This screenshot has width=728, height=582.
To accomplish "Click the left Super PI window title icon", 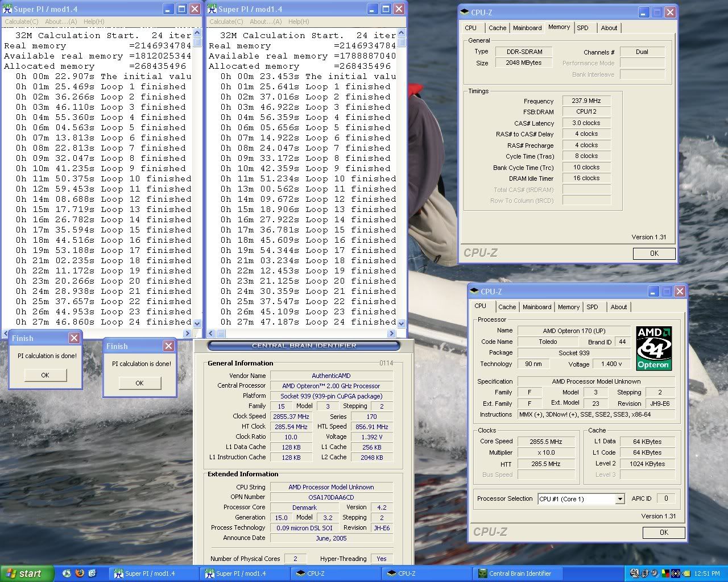I will click(7, 9).
